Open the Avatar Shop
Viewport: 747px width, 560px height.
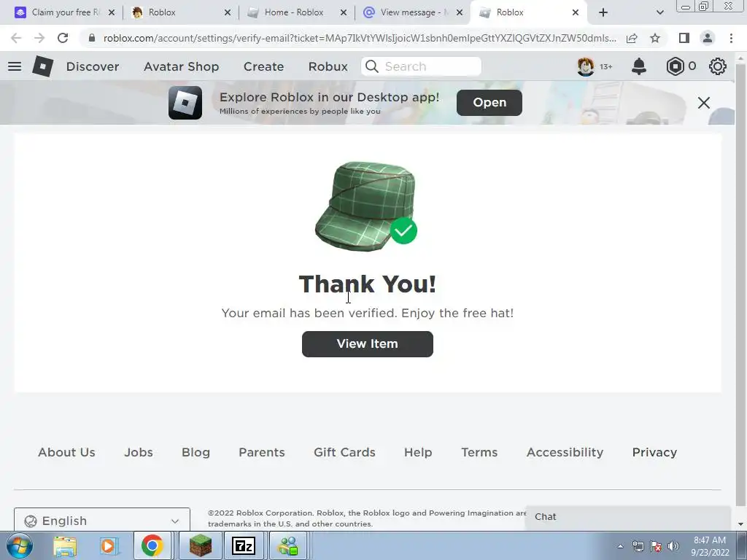pyautogui.click(x=182, y=66)
